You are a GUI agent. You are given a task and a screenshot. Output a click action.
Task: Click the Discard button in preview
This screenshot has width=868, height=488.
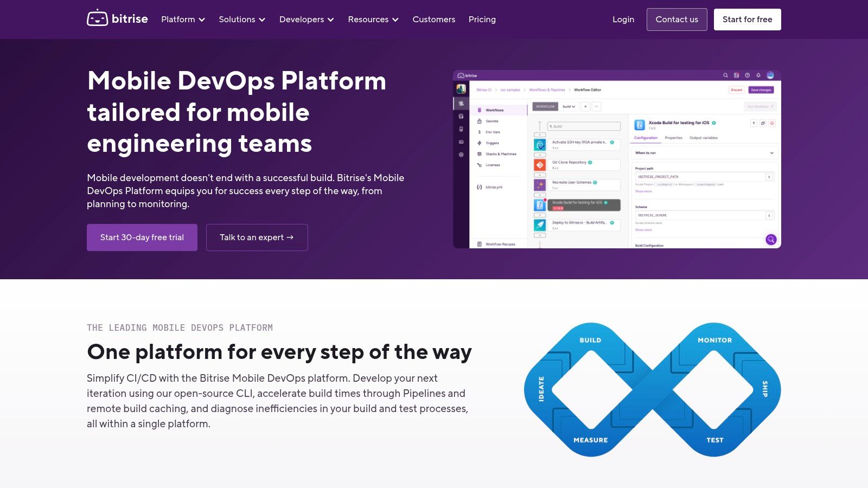pos(737,90)
